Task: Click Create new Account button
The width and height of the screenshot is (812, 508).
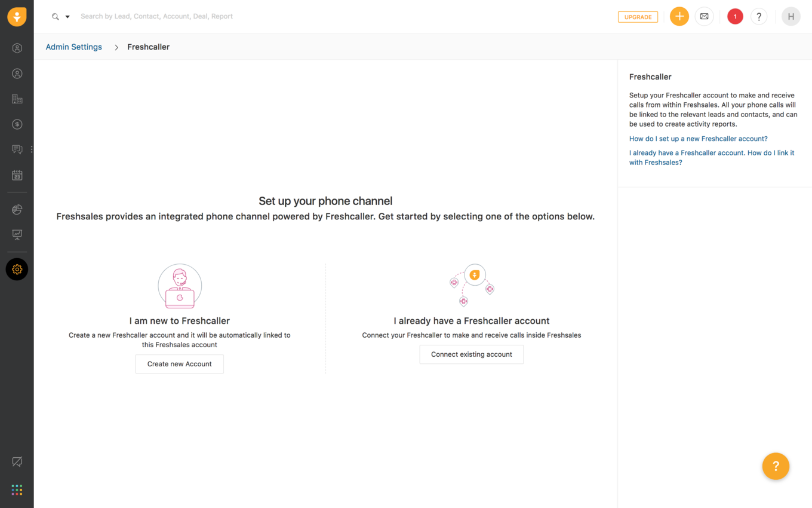Action: point(180,364)
